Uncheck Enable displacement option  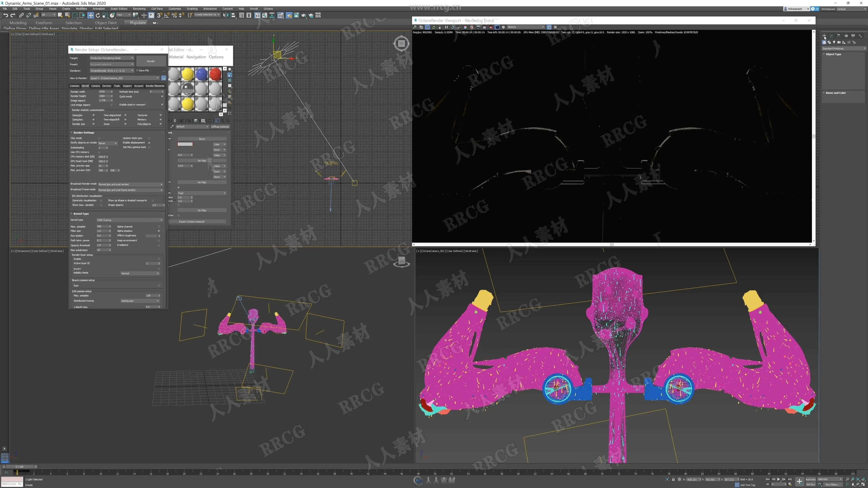tap(149, 143)
